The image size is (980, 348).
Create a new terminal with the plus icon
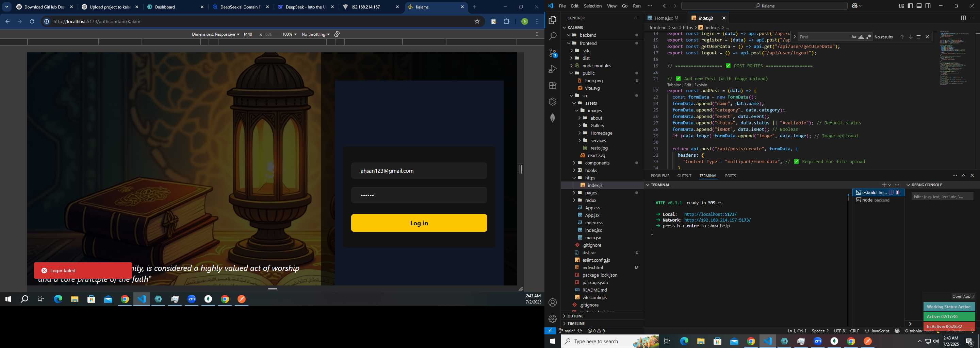coord(884,185)
